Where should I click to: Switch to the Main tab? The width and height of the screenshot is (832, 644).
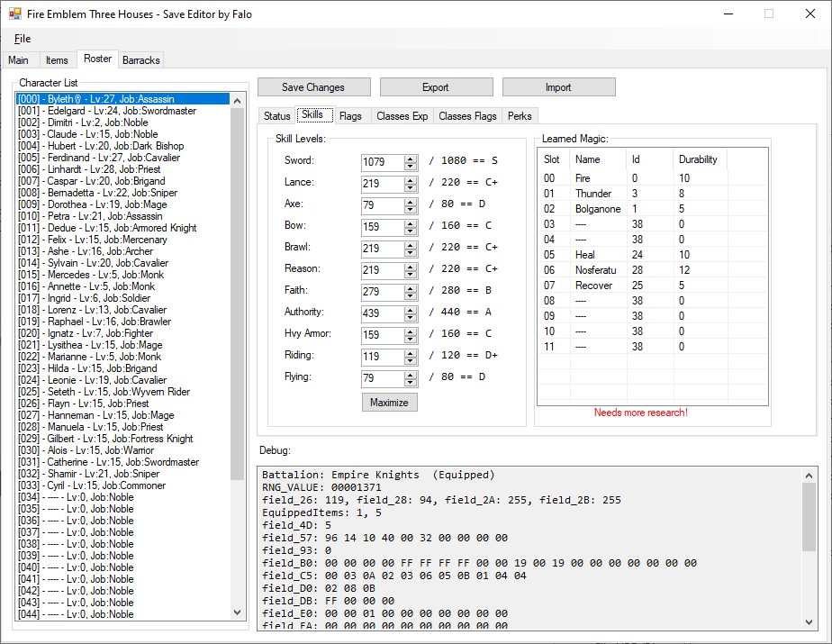(x=19, y=60)
